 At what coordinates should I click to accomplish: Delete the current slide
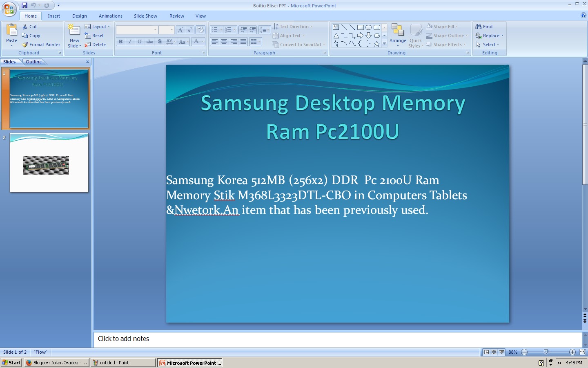coord(95,45)
